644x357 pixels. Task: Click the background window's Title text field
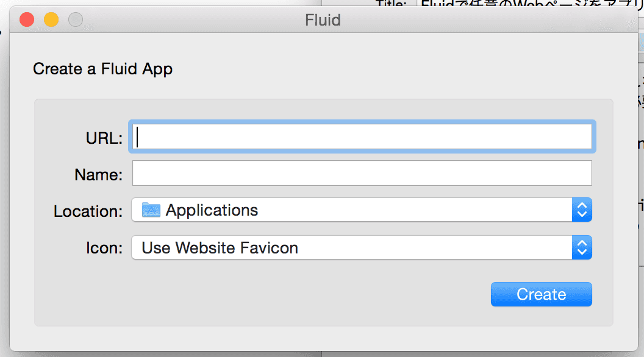[524, 4]
